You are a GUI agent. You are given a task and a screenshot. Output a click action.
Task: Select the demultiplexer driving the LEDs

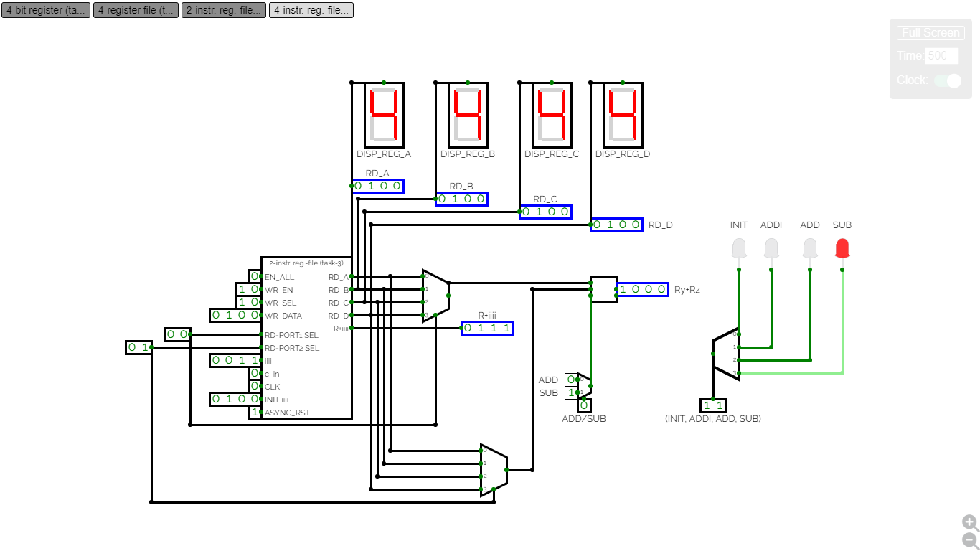click(725, 353)
